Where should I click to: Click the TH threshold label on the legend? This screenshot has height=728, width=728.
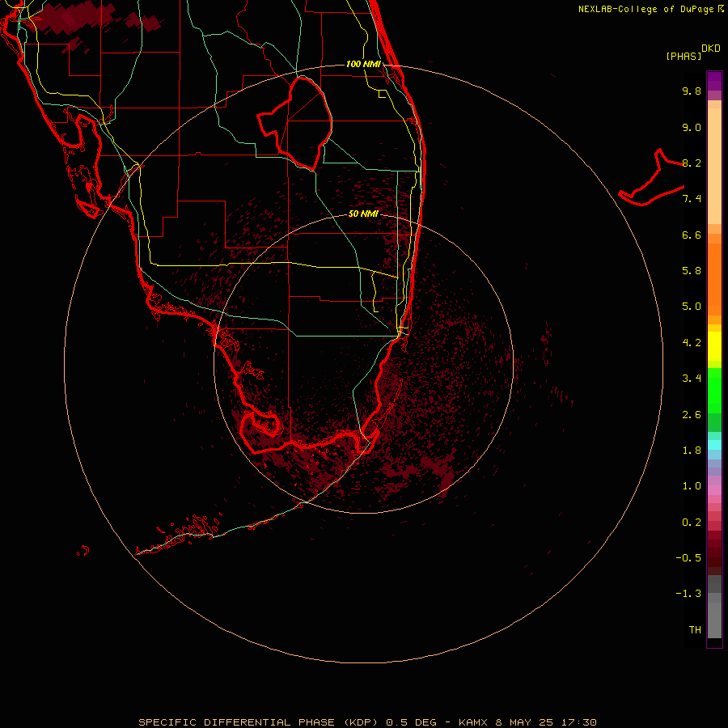click(x=695, y=630)
